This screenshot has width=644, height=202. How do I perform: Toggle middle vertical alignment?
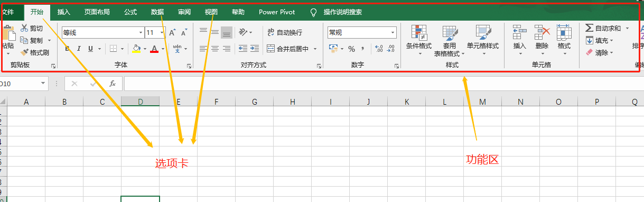215,32
